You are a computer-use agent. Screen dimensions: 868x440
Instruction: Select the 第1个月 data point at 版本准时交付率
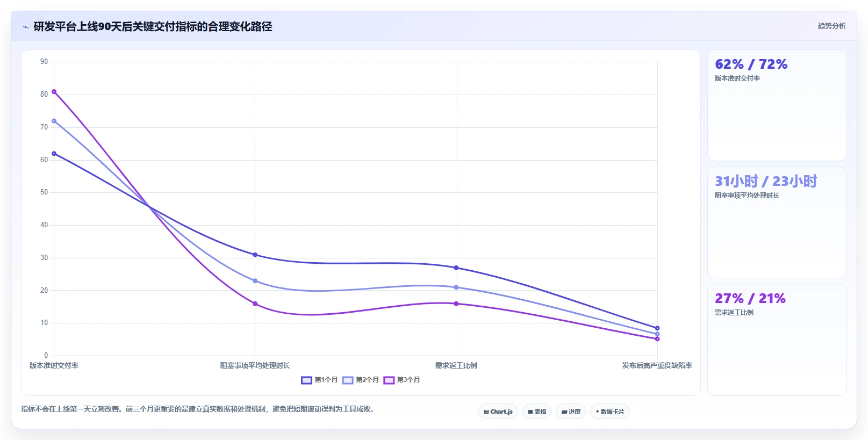point(54,154)
